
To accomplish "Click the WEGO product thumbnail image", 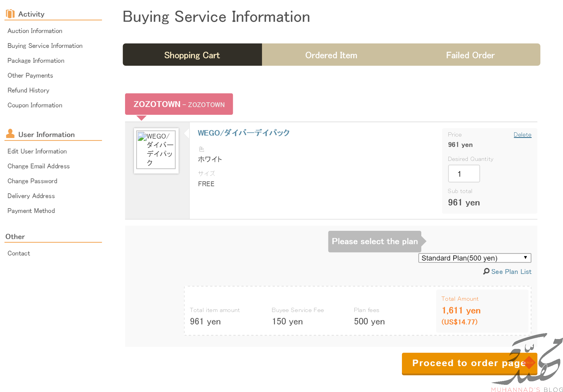I will point(156,150).
